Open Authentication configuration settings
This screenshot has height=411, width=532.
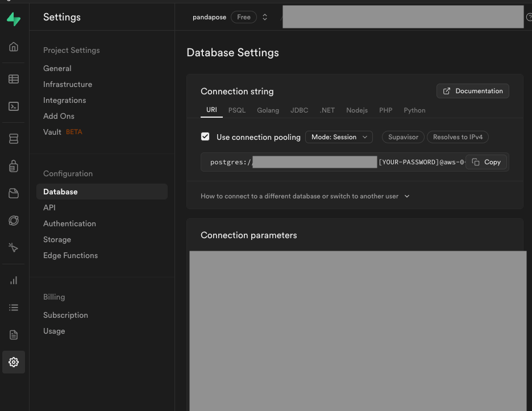69,223
